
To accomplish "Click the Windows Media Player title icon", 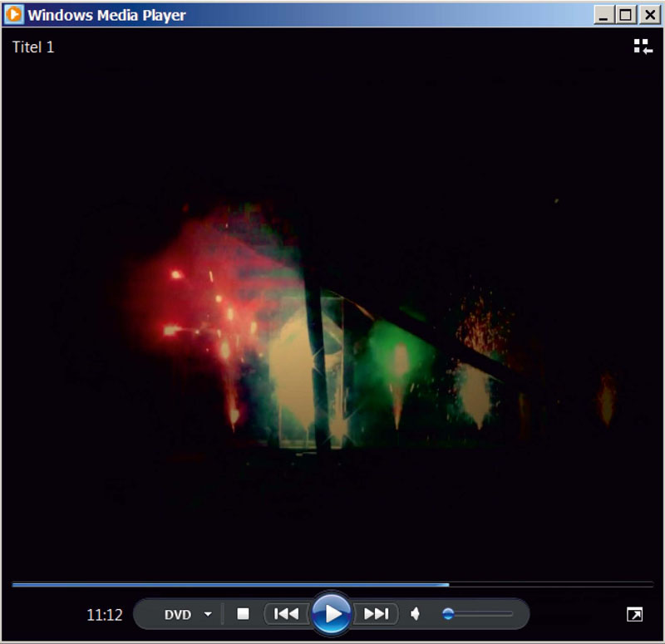I will (13, 14).
